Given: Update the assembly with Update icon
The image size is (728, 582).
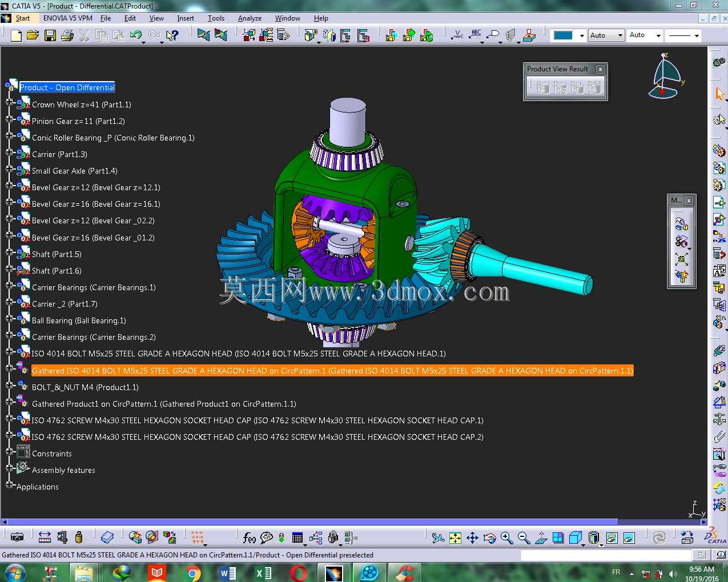Looking at the screenshot, I should (659, 538).
